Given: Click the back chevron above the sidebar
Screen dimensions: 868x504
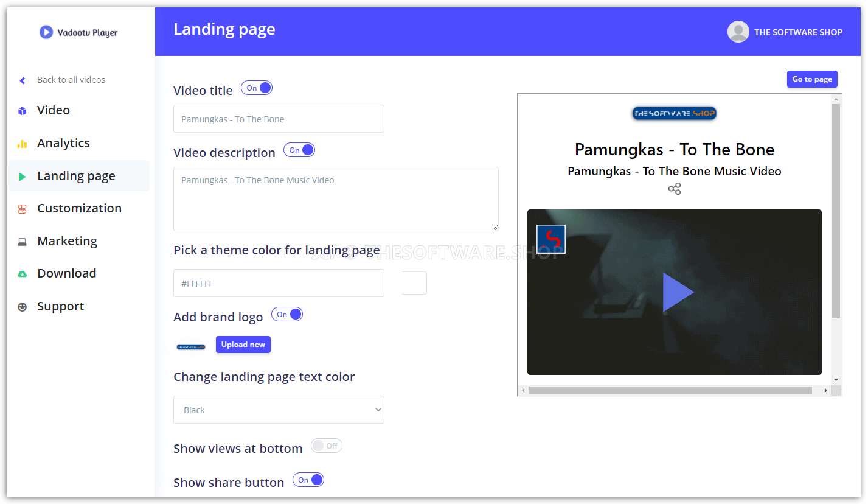Looking at the screenshot, I should (22, 79).
